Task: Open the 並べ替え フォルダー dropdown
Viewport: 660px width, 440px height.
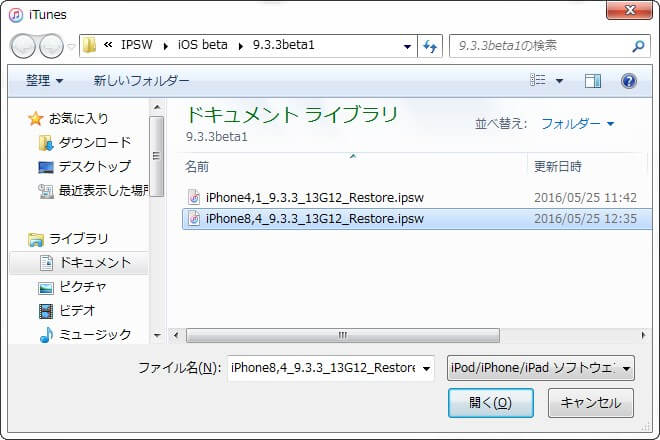Action: click(578, 124)
